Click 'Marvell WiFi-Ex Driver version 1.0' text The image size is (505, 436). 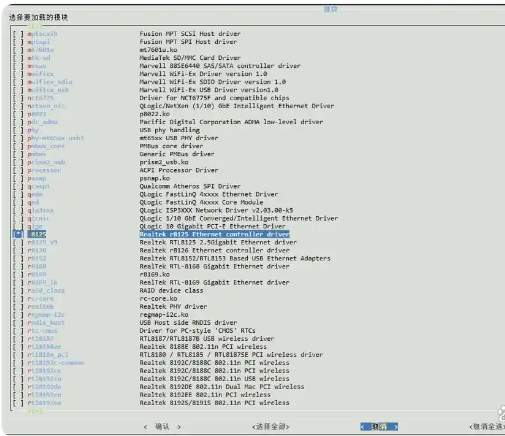tap(203, 74)
